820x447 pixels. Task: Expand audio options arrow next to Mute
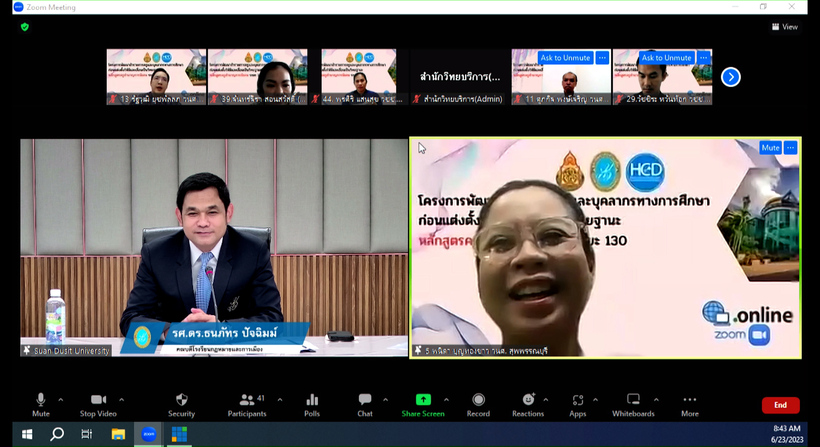[x=61, y=399]
